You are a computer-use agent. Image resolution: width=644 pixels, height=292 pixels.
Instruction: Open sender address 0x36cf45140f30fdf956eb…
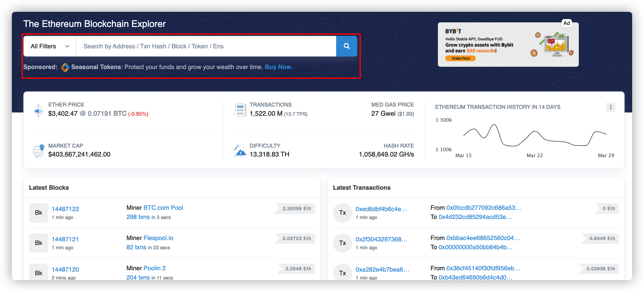(483, 268)
